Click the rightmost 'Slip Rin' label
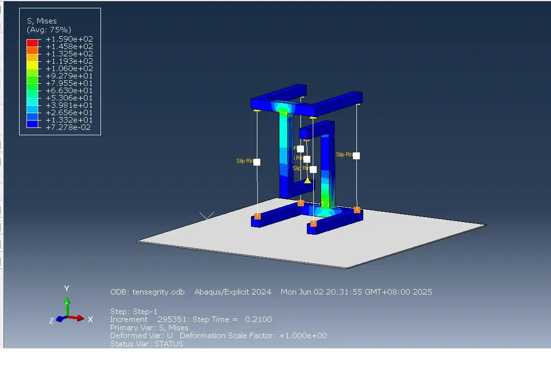Image resolution: width=551 pixels, height=392 pixels. (344, 154)
